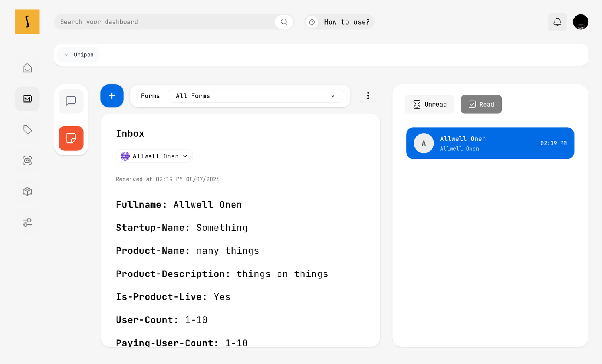
Task: Click the Received at 02:19 PM timestamp
Action: point(168,179)
